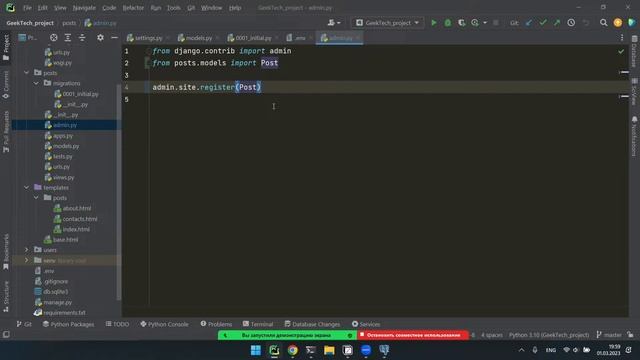The image size is (640, 360).
Task: Toggle the Project tool window side tab
Action: (6, 48)
